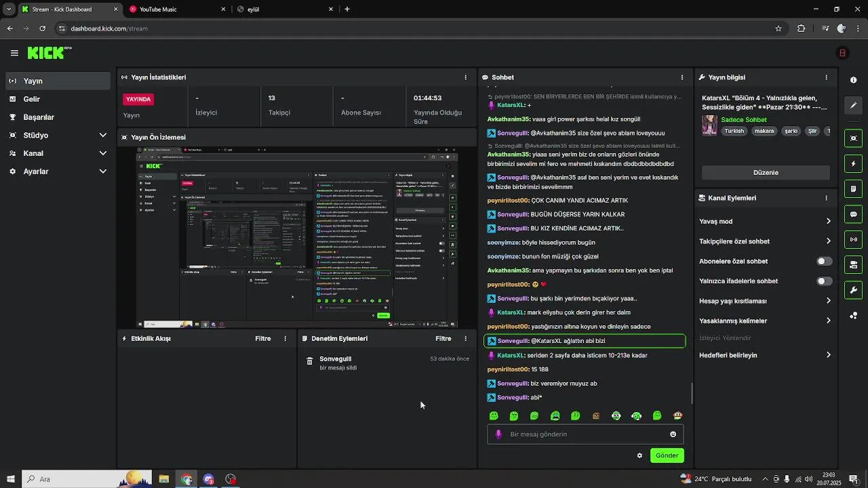Toggle the chat bubble widget icon
This screenshot has height=488, width=868.
coord(853,214)
